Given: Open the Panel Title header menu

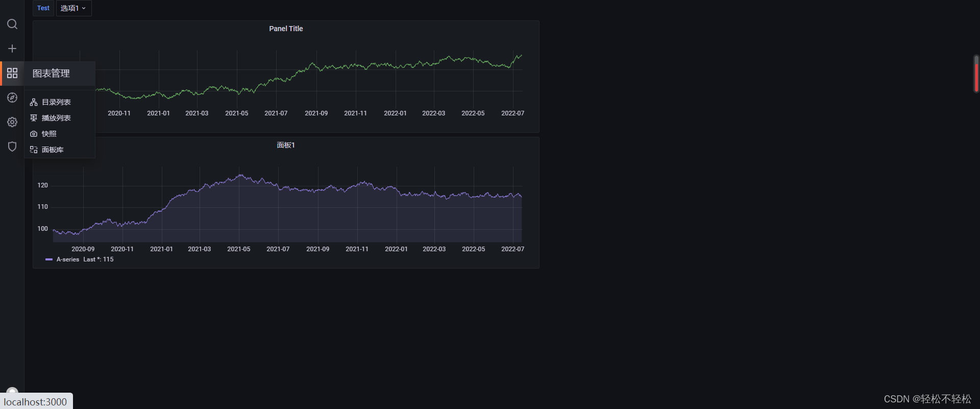Looking at the screenshot, I should [x=286, y=29].
